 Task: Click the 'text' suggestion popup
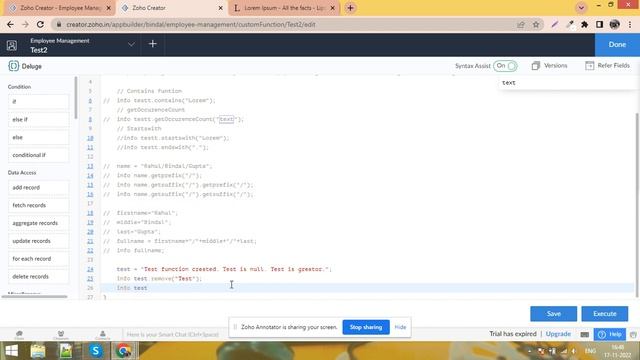pos(509,82)
